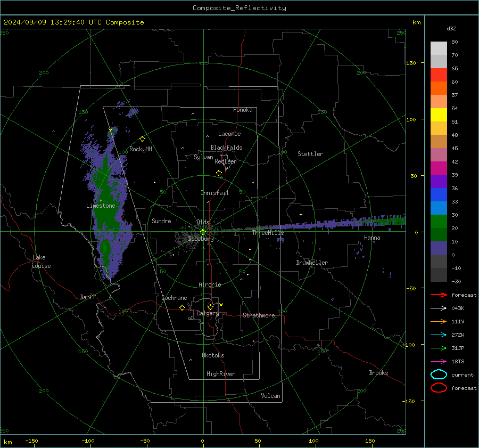This screenshot has height=448, width=479.
Task: Click the Banff town label
Action: click(88, 297)
